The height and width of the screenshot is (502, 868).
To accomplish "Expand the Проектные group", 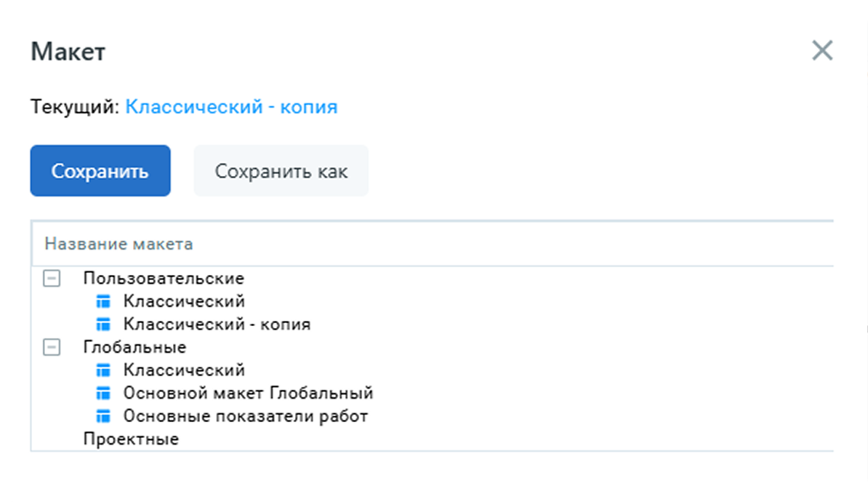I will (131, 438).
